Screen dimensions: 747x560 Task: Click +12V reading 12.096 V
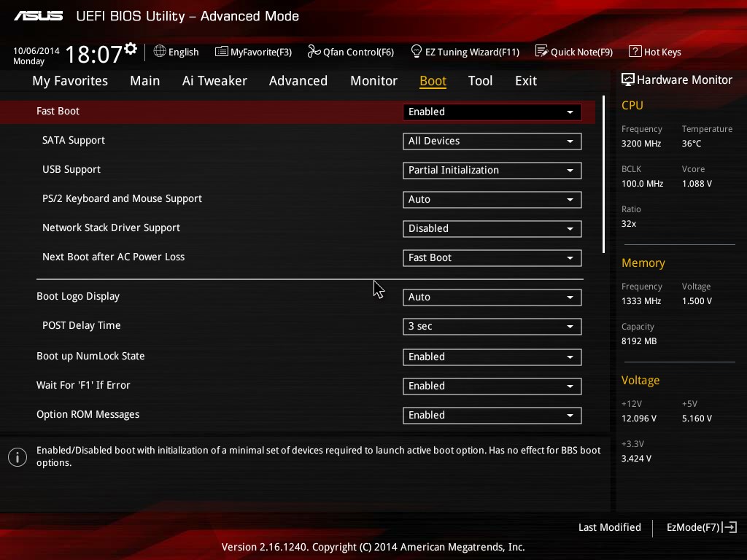point(638,418)
